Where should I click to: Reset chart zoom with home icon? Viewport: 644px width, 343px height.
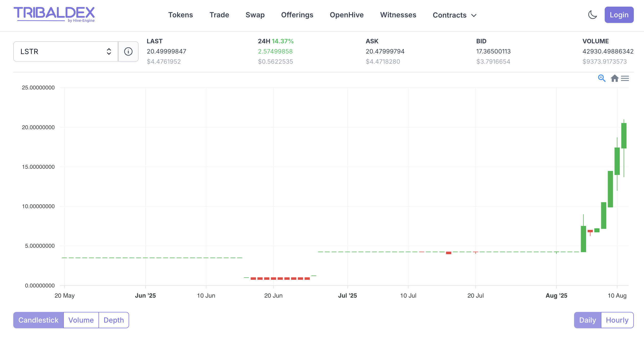pos(614,78)
